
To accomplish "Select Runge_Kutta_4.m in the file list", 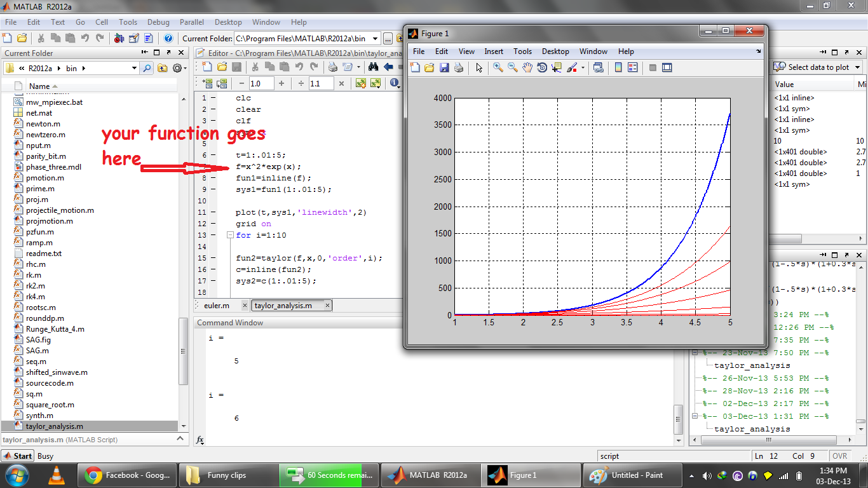I will tap(55, 329).
